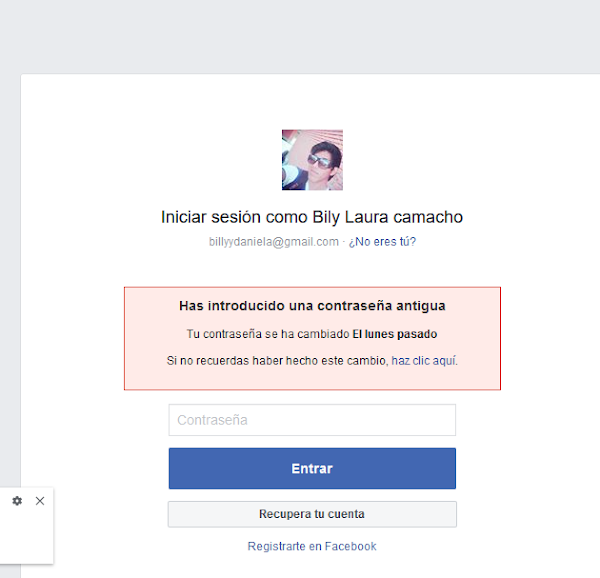Click the text 'El lunes pasado'
Image resolution: width=600 pixels, height=578 pixels.
point(395,334)
